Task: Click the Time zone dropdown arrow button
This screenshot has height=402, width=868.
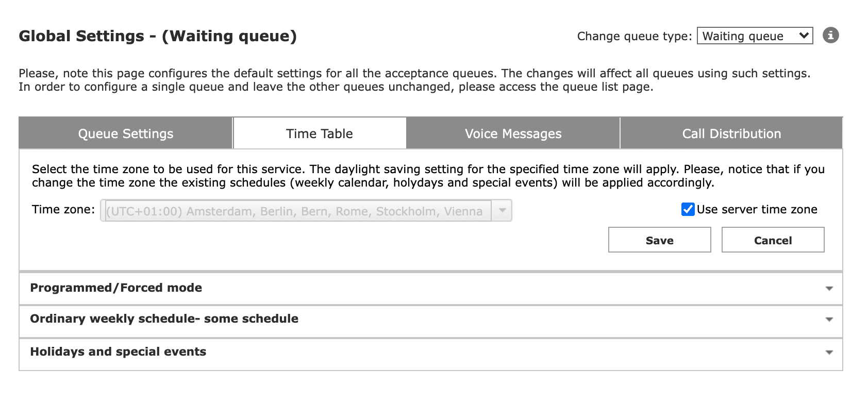Action: tap(502, 211)
